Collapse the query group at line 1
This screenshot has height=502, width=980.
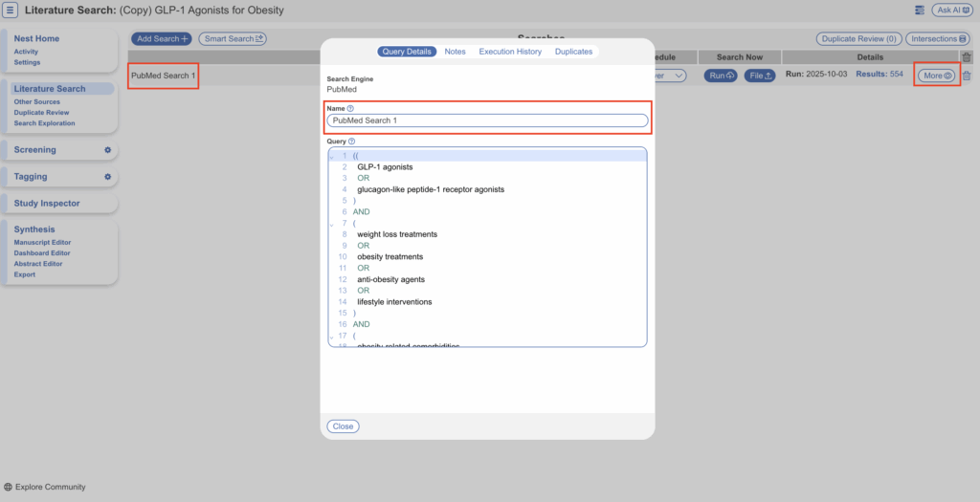pyautogui.click(x=332, y=156)
